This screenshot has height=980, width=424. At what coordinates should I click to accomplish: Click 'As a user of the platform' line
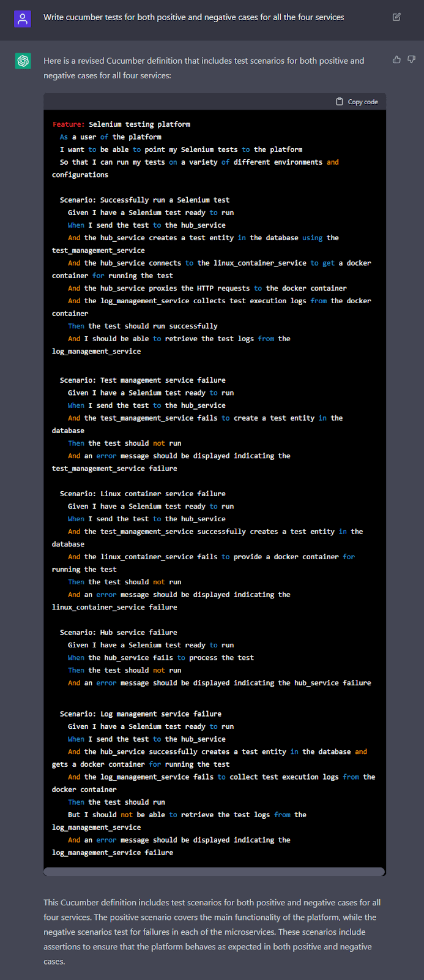111,137
